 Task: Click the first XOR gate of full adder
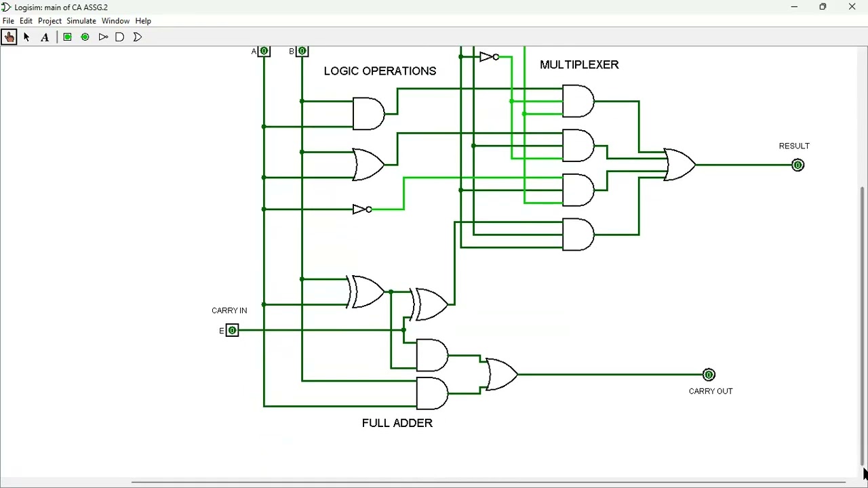coord(366,291)
